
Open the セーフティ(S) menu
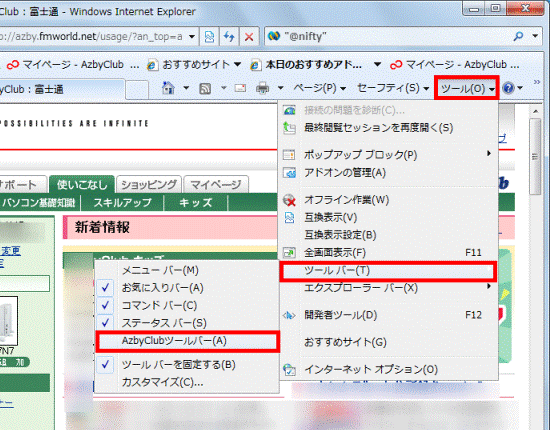tap(393, 88)
